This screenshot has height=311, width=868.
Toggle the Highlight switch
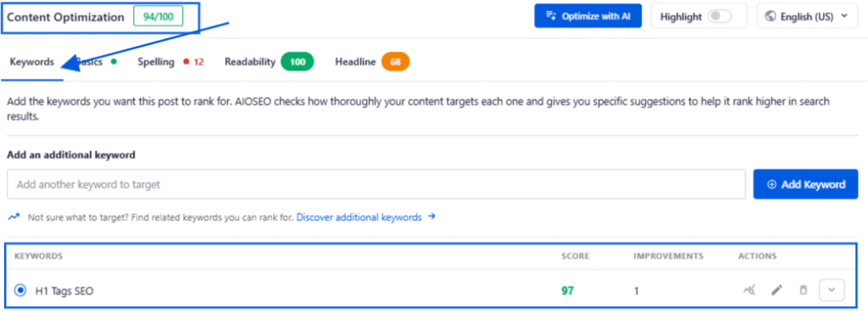click(720, 17)
